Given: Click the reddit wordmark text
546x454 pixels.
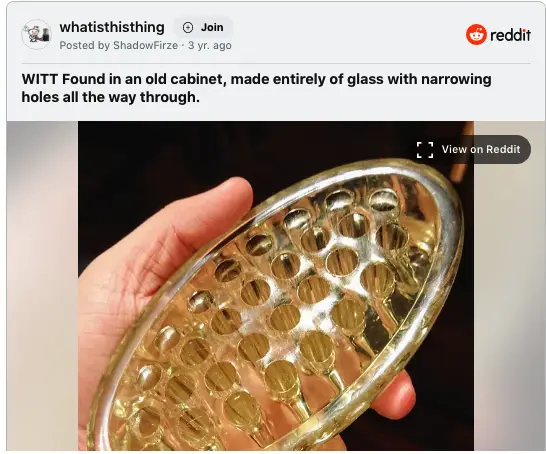Looking at the screenshot, I should [x=510, y=35].
